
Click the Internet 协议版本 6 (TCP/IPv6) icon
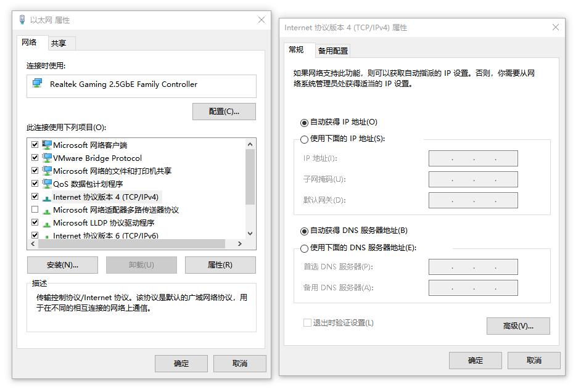tap(46, 235)
